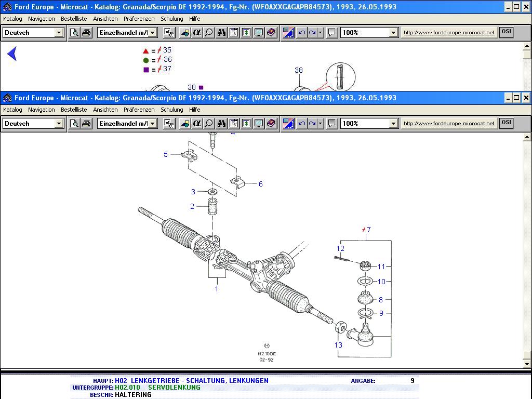Expand the 100% zoom dropdown in back window
532x399 pixels.
pos(393,33)
